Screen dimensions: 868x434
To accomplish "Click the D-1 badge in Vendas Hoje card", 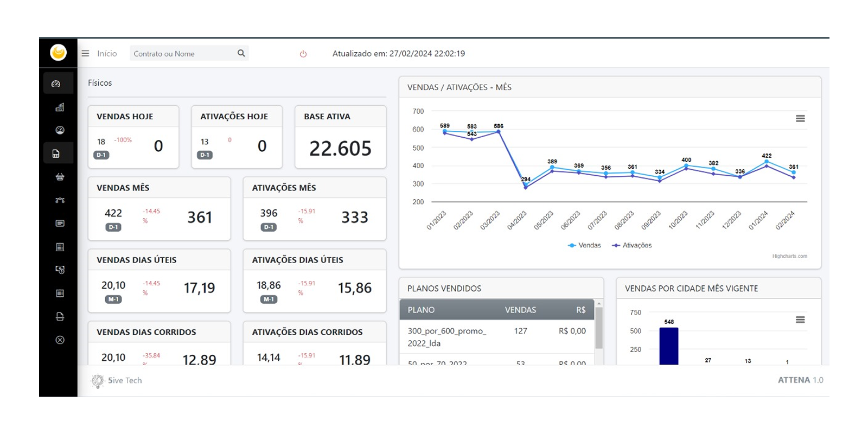I will point(101,155).
